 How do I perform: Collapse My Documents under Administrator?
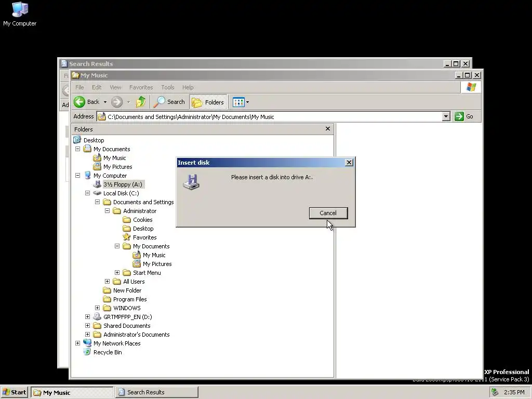click(x=117, y=246)
